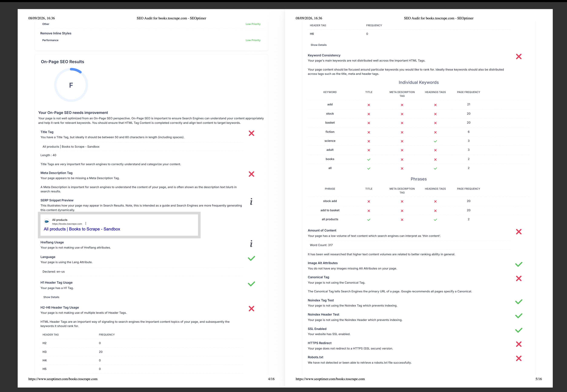Click the green check beside H1 Header Tag Usage
567x392 pixels.
point(251,284)
